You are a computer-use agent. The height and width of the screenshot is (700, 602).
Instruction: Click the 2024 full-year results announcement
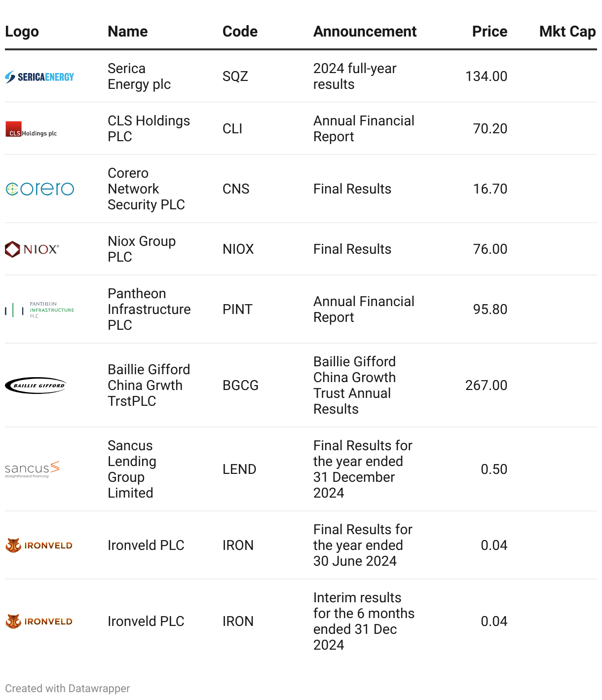tap(355, 77)
